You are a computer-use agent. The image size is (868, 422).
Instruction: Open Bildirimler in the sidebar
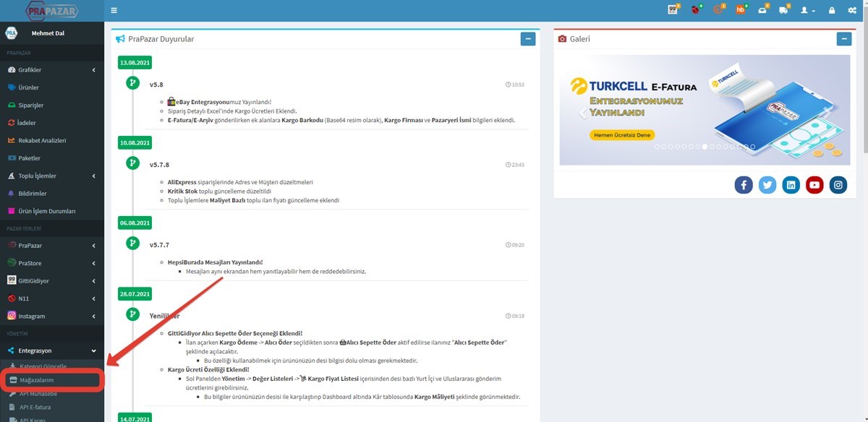[52, 194]
